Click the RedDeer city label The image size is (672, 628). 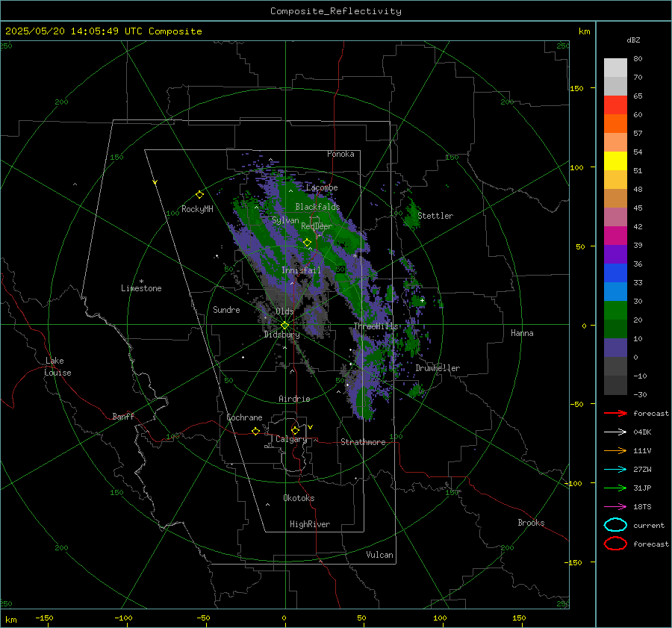pos(317,226)
